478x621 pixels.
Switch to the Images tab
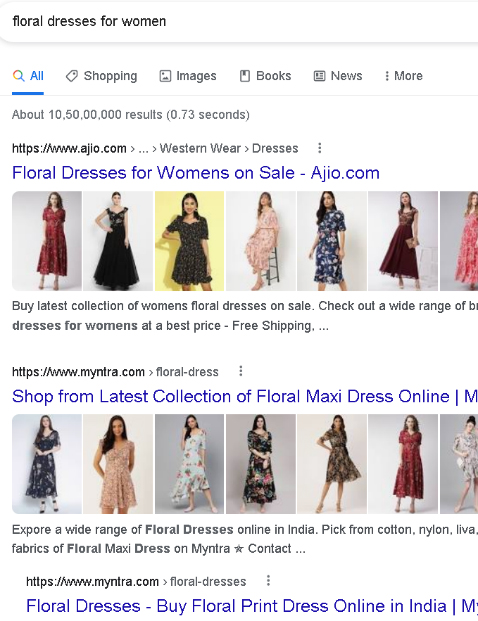[x=188, y=76]
